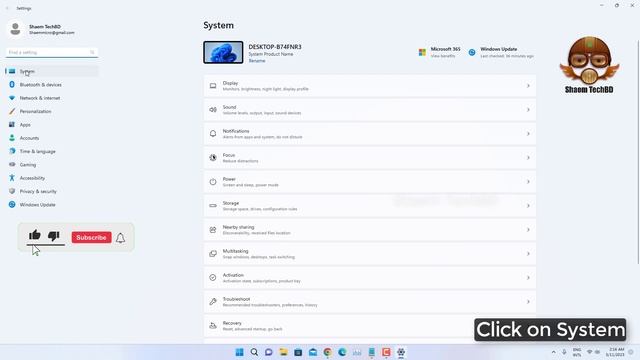This screenshot has width=640, height=360.
Task: Expand Focus with its chevron
Action: coord(528,158)
